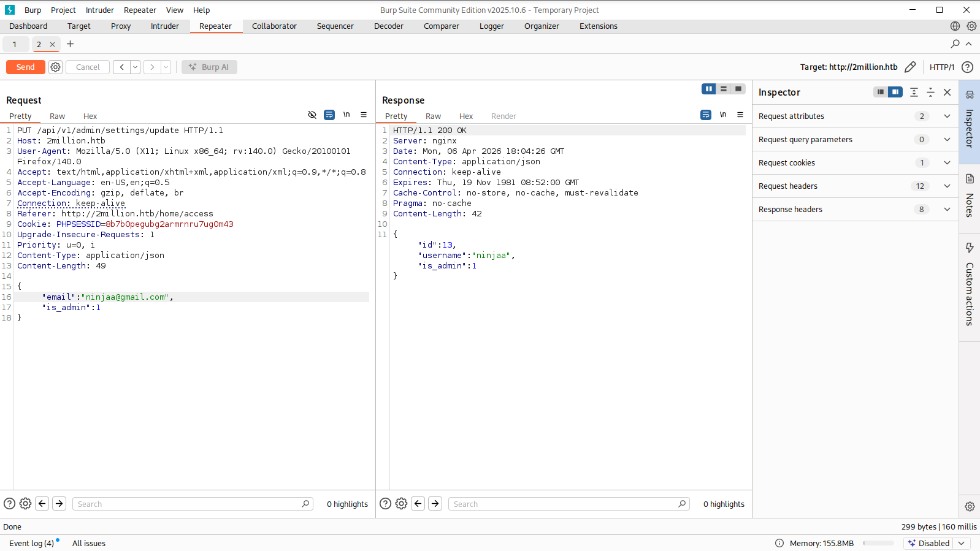Open the settings gear at the sidebar bottom
Viewport: 980px width, 551px height.
pos(970,506)
